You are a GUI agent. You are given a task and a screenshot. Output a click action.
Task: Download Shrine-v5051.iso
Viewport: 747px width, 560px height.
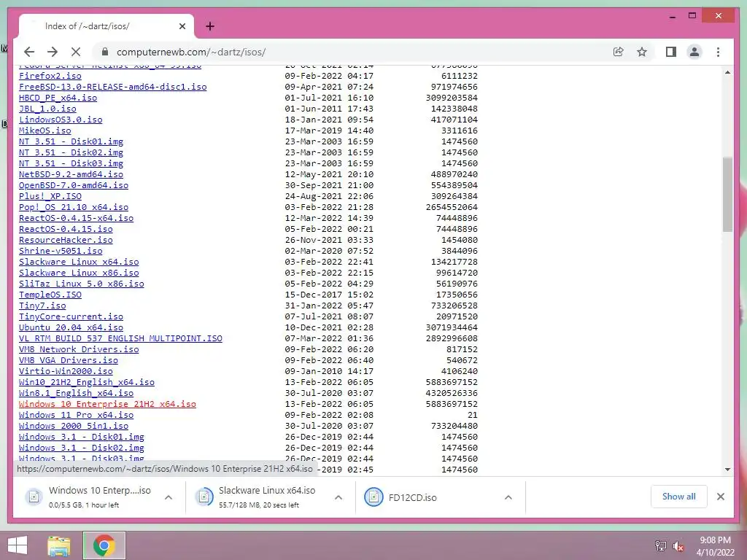[61, 251]
